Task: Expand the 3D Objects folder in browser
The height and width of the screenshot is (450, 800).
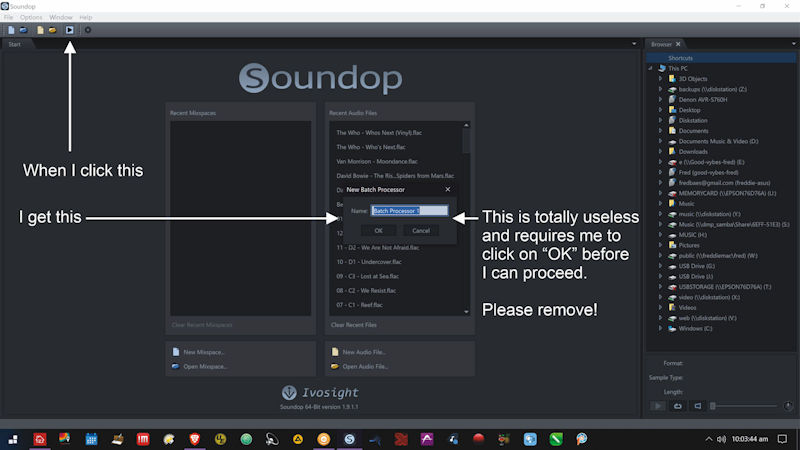Action: pyautogui.click(x=661, y=78)
